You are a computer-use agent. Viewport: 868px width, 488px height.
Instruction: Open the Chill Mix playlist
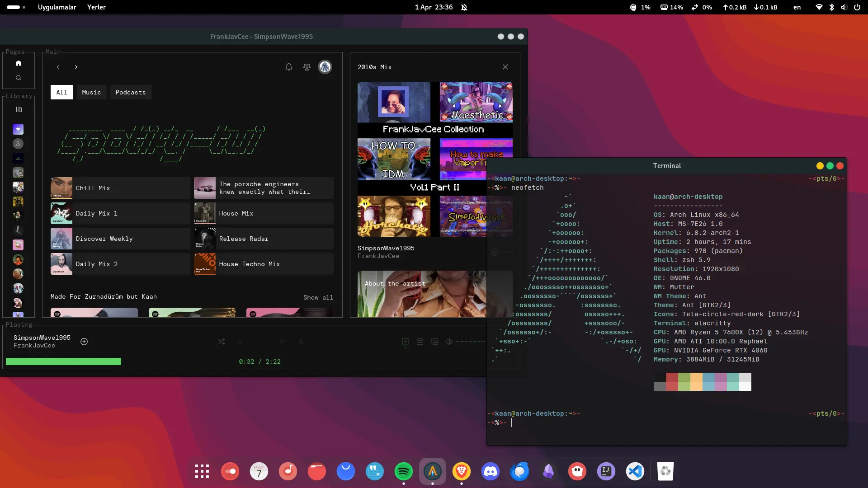(120, 188)
